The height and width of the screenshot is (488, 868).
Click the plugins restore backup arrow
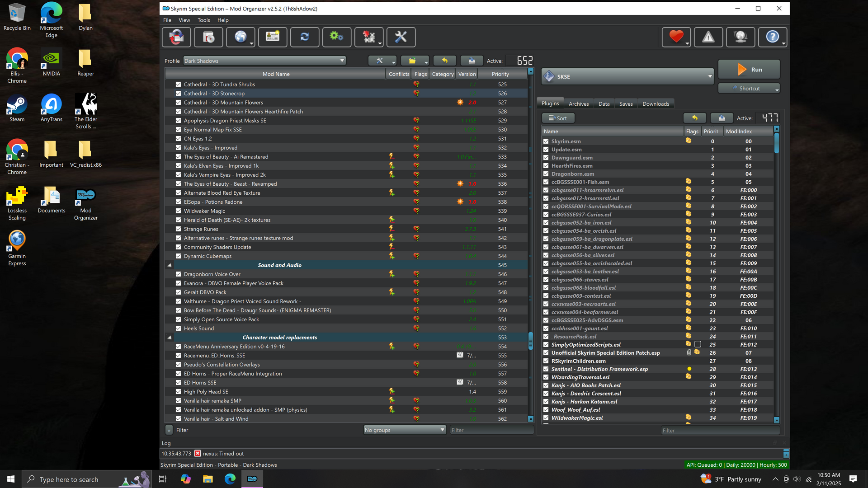pyautogui.click(x=694, y=118)
